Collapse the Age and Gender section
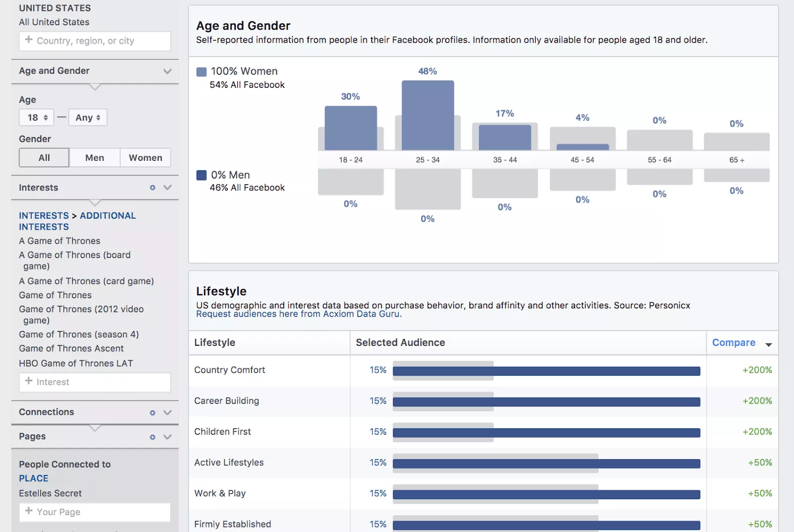The height and width of the screenshot is (532, 794). 167,71
